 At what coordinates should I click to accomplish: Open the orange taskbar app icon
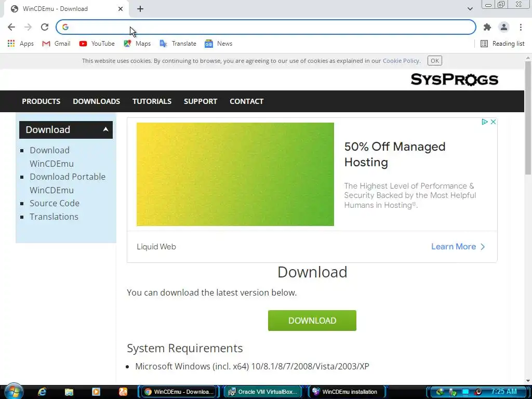[123, 392]
